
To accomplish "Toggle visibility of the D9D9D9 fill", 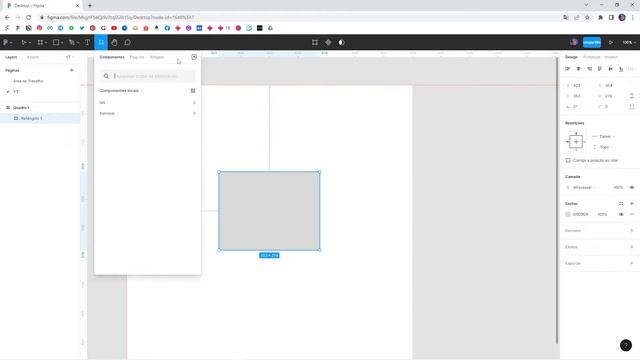I will point(621,214).
